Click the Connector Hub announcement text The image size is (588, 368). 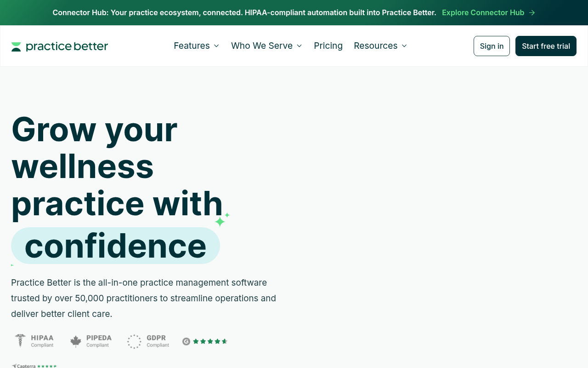tap(244, 12)
